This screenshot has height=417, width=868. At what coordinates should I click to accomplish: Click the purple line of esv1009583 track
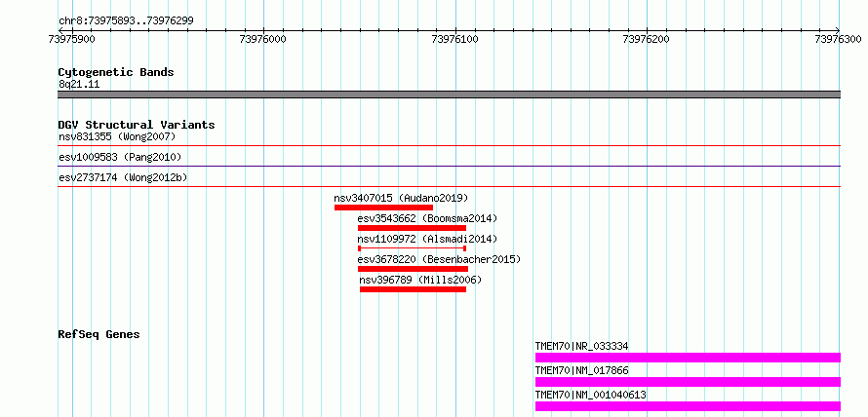click(x=449, y=166)
